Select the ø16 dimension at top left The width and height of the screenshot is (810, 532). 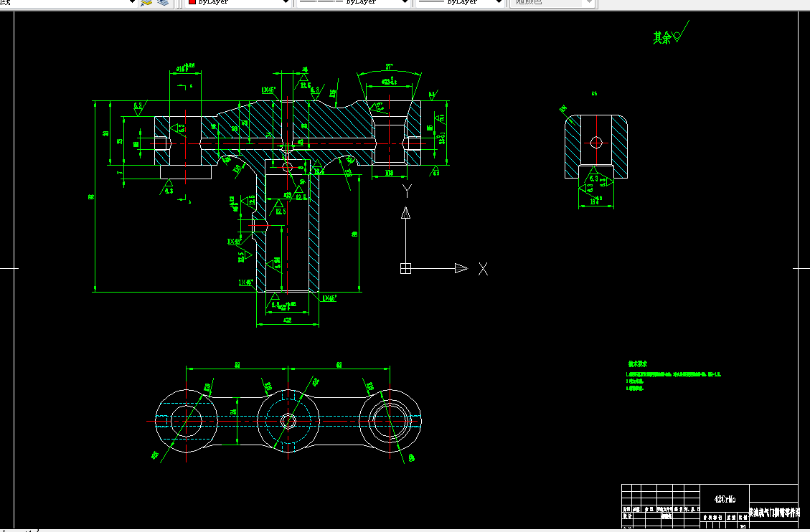(185, 67)
